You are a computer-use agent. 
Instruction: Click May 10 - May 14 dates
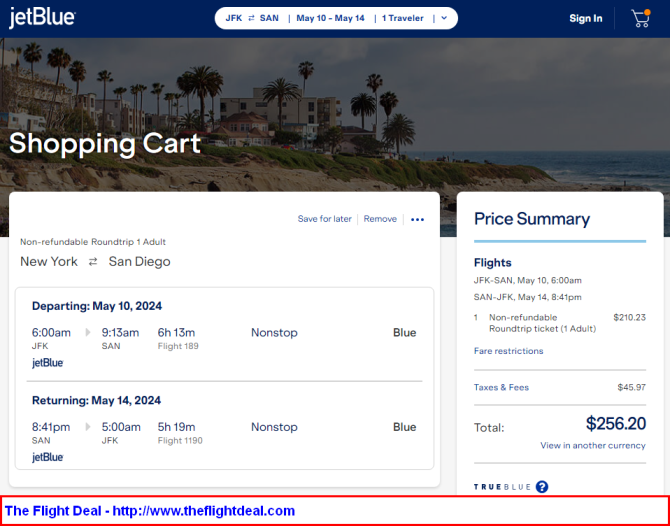point(330,18)
